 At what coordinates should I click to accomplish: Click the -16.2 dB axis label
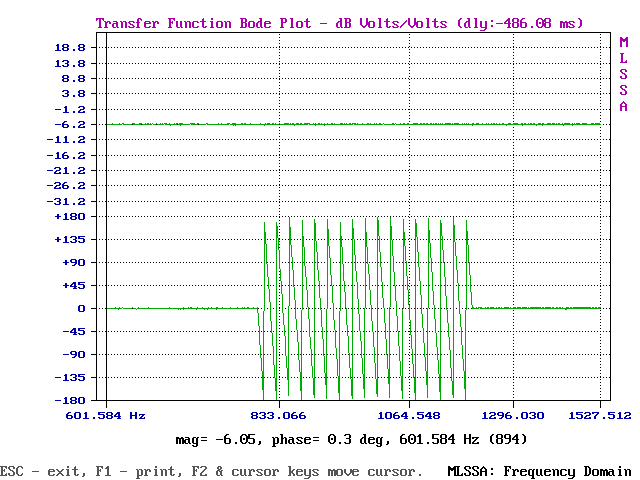coord(66,156)
